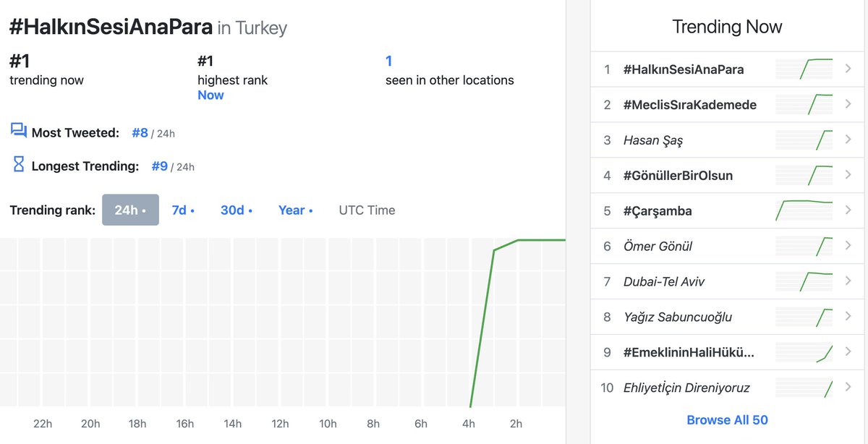The width and height of the screenshot is (868, 444).
Task: Click the 'Most Tweeted:' label
Action: tap(75, 133)
